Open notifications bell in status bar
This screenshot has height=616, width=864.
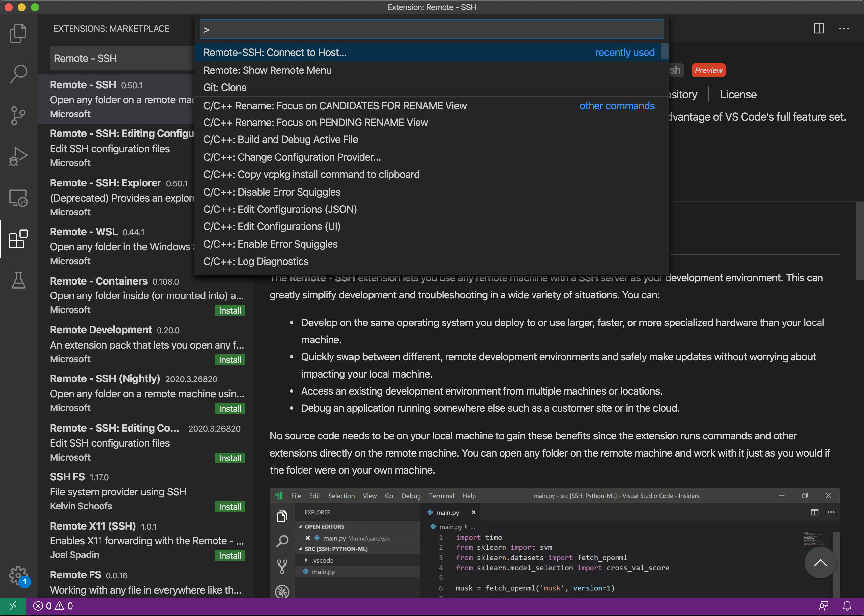[847, 606]
